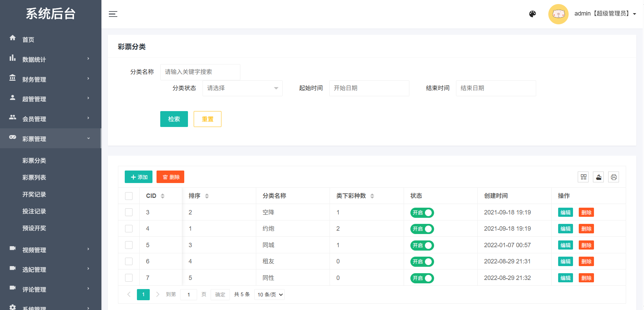Screen dimensions: 644x310
Task: Expand the 财务管理 sidebar menu
Action: pos(51,79)
